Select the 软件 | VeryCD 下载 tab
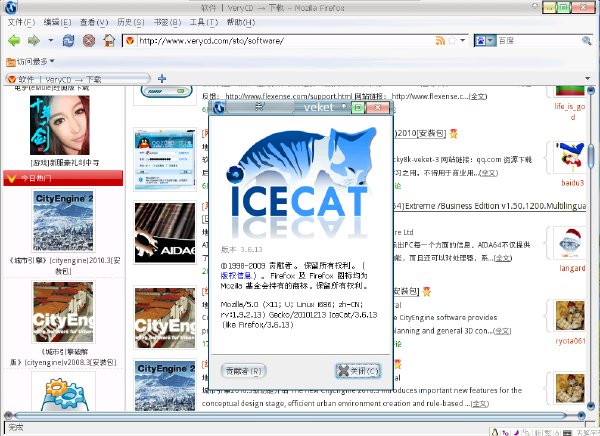 [78, 79]
